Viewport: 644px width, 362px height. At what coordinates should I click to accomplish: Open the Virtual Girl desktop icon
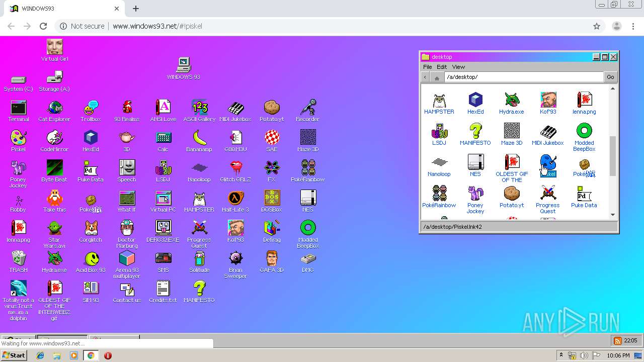pos(54,50)
